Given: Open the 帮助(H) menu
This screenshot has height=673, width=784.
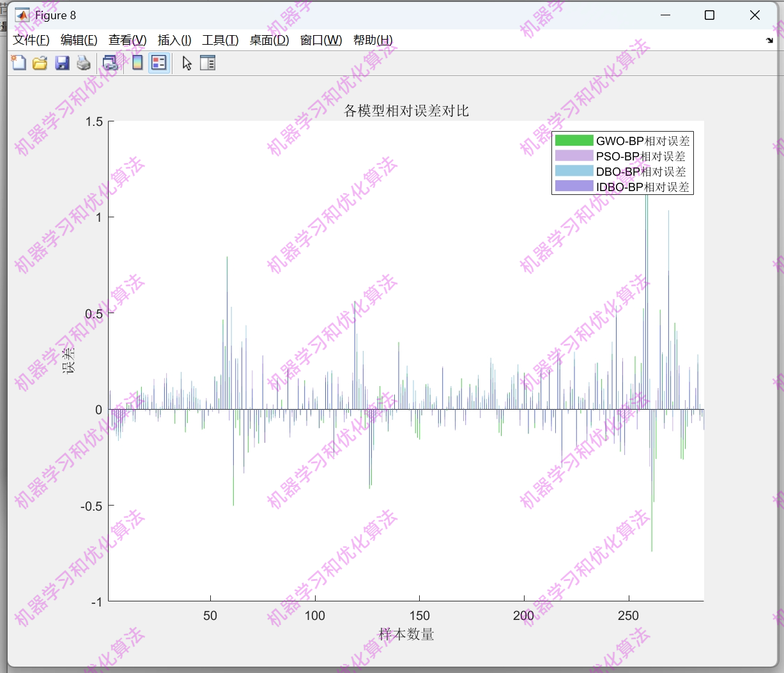Looking at the screenshot, I should coord(373,40).
